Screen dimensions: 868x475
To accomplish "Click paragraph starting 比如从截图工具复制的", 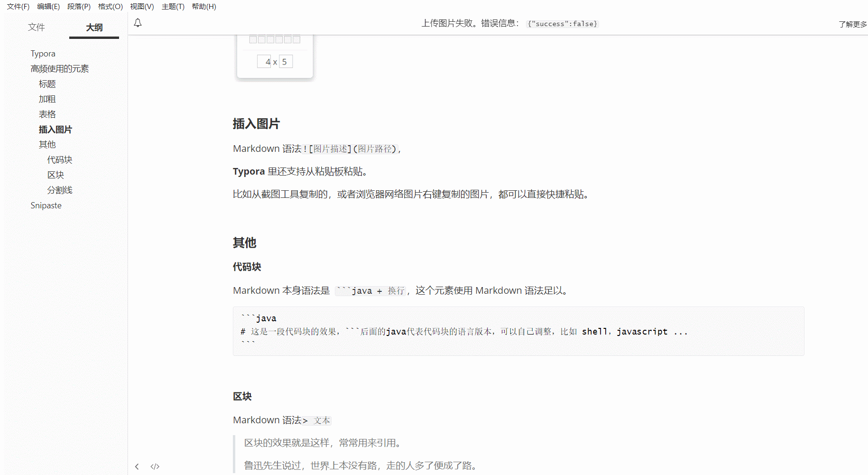I will point(413,194).
